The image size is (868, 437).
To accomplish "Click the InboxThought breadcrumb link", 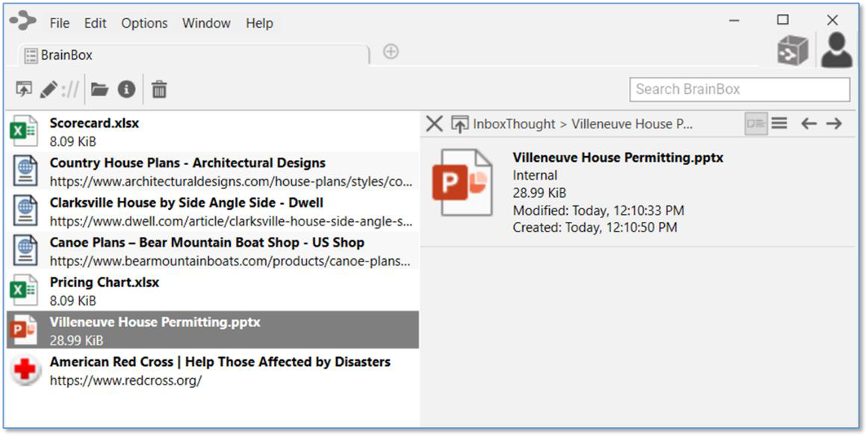I will point(514,124).
